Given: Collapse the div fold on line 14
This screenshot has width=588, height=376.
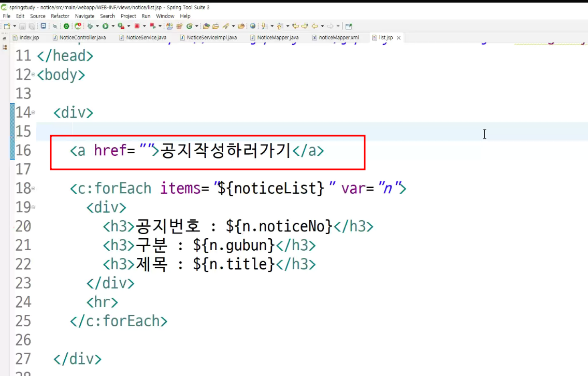Looking at the screenshot, I should coord(33,112).
